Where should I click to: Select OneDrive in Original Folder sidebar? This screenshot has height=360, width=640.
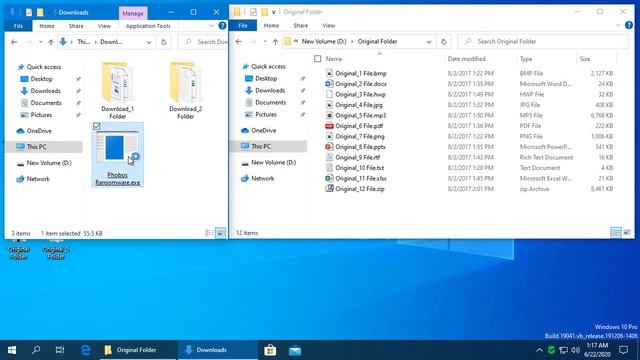(264, 131)
